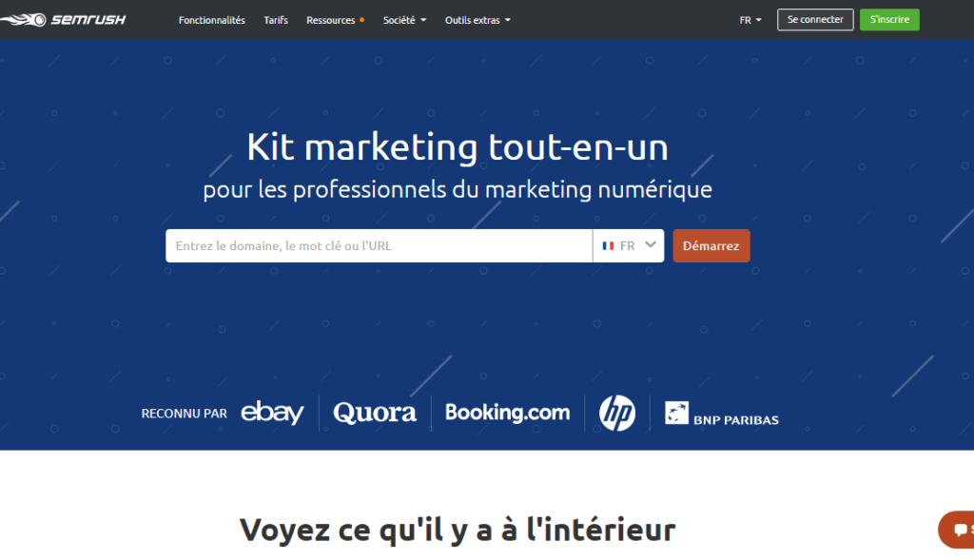
Task: Click the Voyez ce qu'il y a à l'intérieur heading
Action: [458, 531]
